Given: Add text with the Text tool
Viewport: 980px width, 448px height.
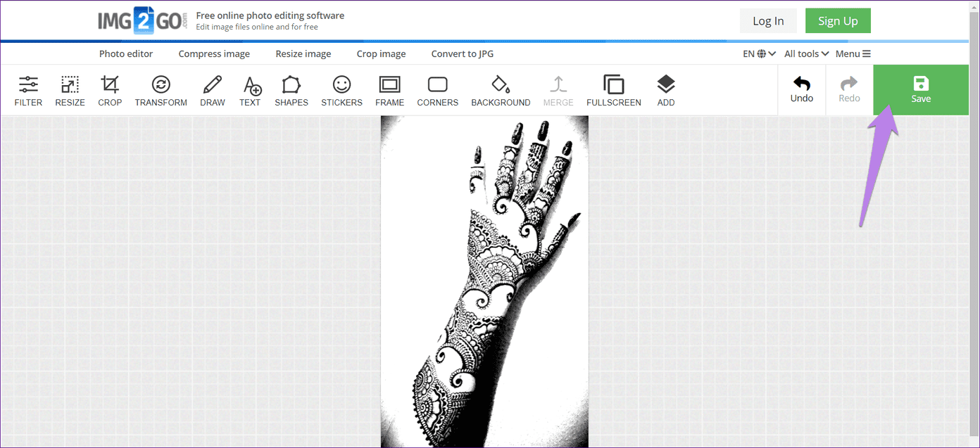Looking at the screenshot, I should pos(250,91).
